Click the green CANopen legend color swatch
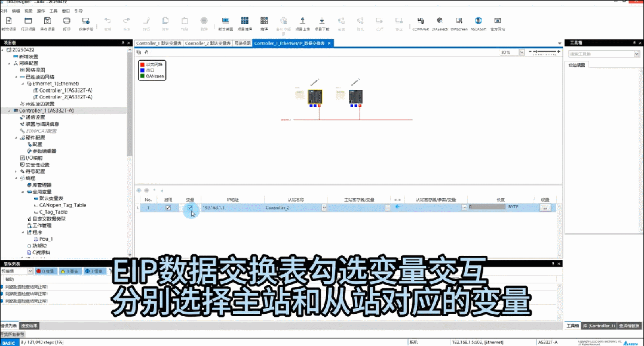644x346 pixels. tap(142, 76)
